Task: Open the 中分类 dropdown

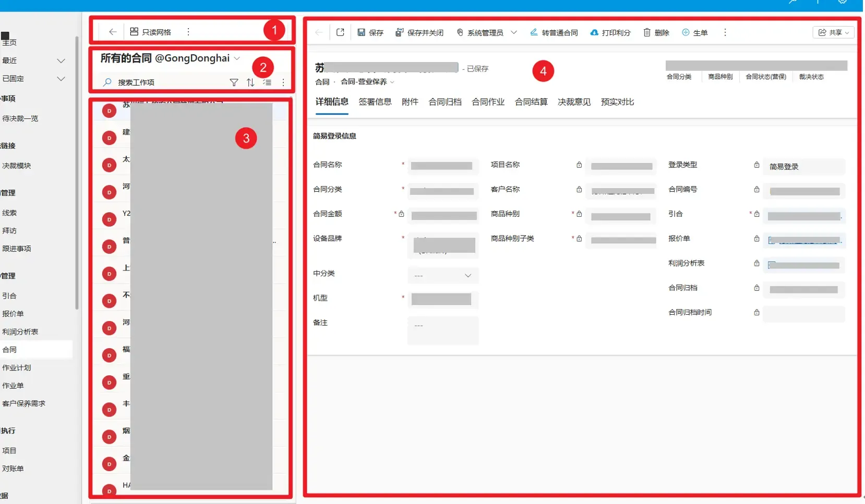Action: pyautogui.click(x=442, y=275)
